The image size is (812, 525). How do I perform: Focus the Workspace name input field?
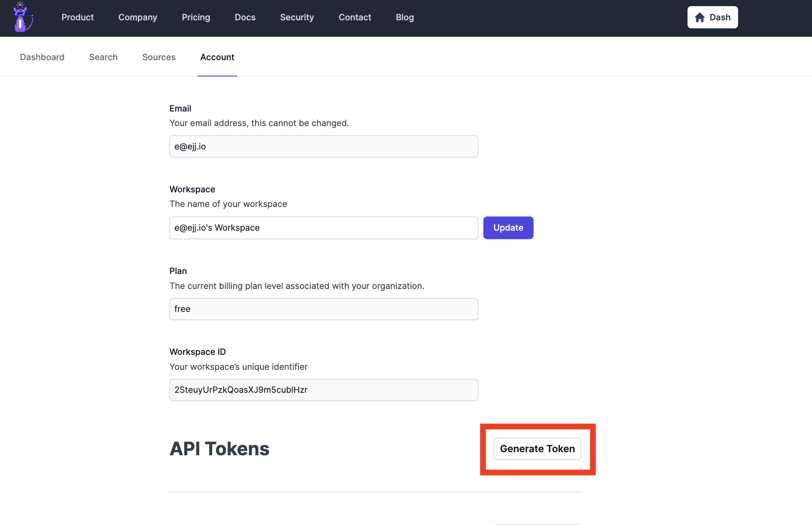coord(324,228)
